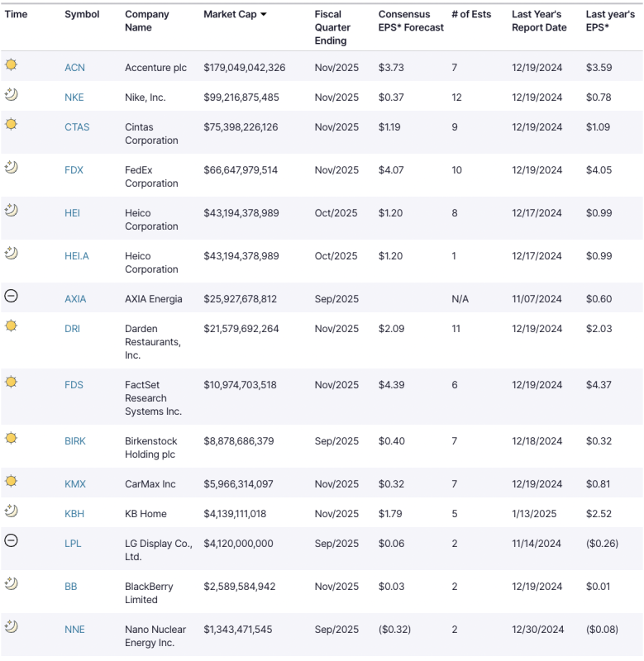
Task: Select the Accenture plc company name
Action: [x=155, y=68]
